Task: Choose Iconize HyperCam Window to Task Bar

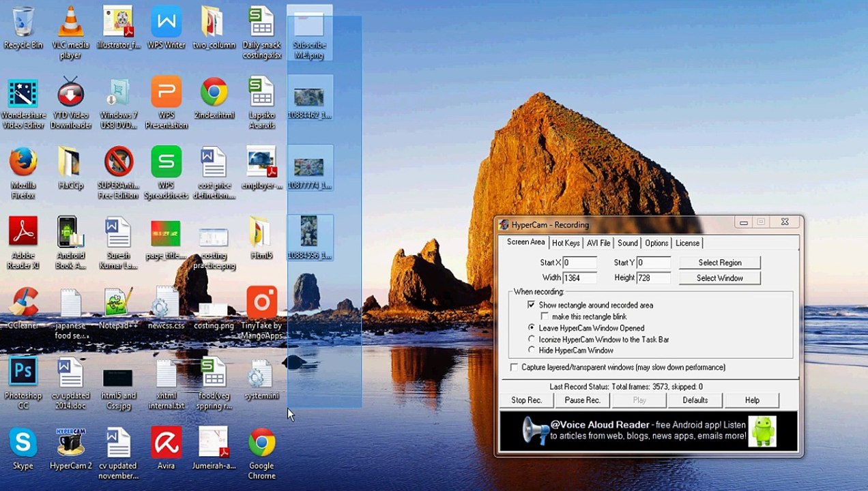Action: point(532,339)
